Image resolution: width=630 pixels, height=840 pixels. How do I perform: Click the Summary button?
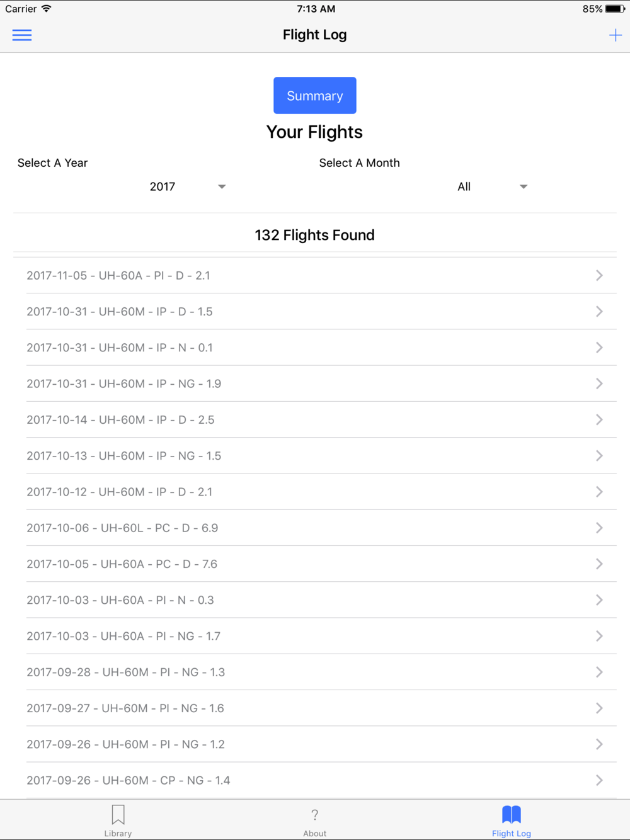pyautogui.click(x=315, y=96)
